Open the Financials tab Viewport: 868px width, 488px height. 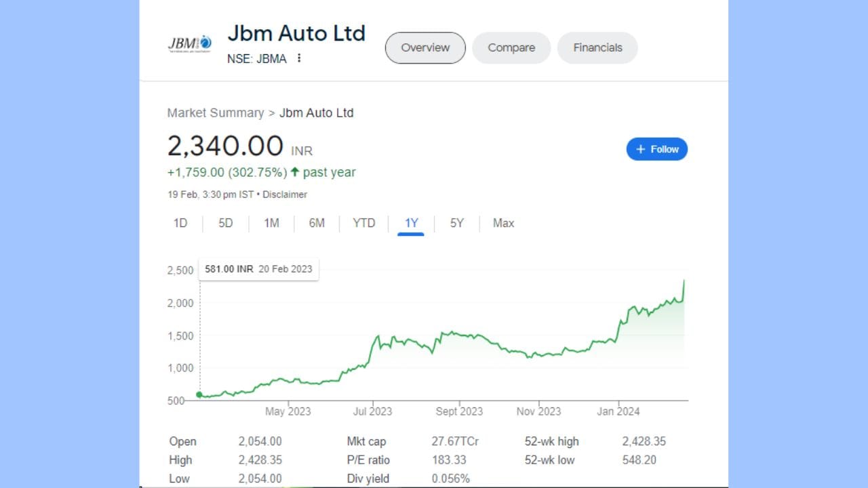coord(597,47)
